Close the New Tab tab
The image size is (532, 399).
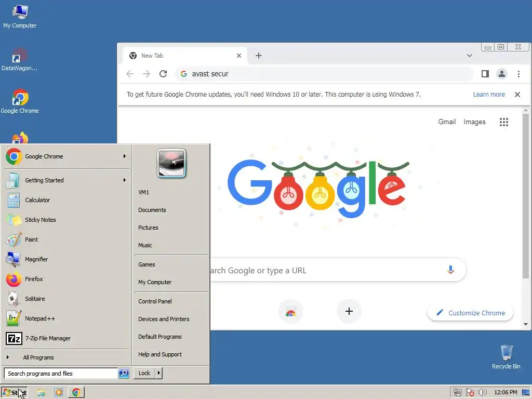pos(239,56)
